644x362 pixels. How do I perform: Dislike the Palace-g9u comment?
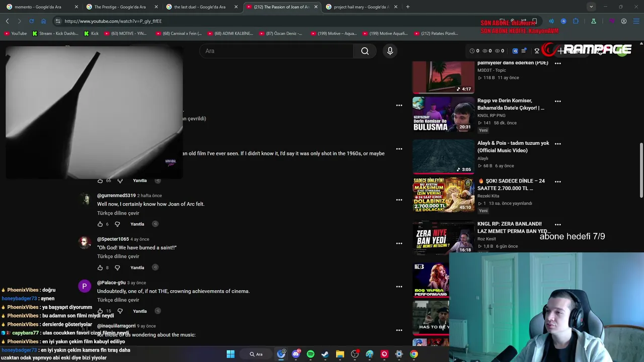120,311
